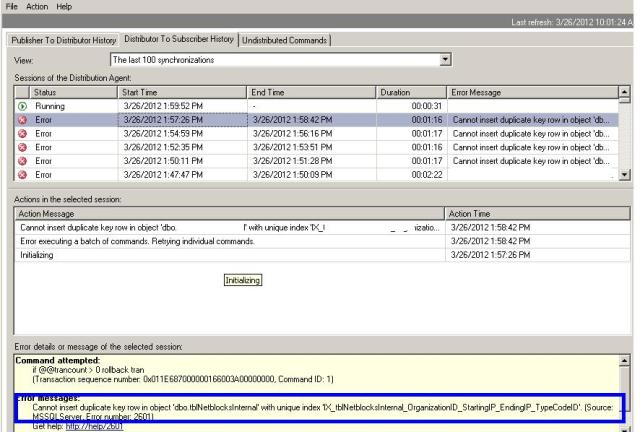Open the Help menu

tap(64, 7)
